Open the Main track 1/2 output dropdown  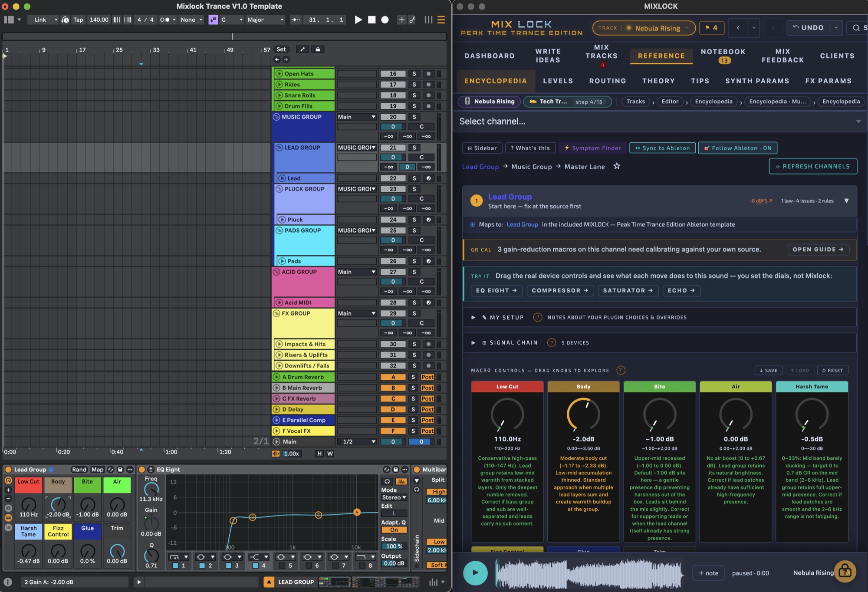[357, 442]
